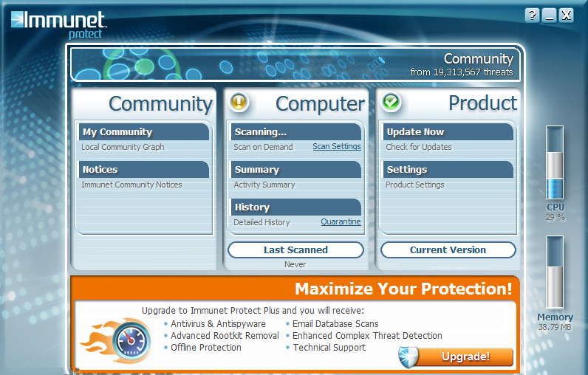Click 'Immunet Community Notices' text

(x=131, y=185)
